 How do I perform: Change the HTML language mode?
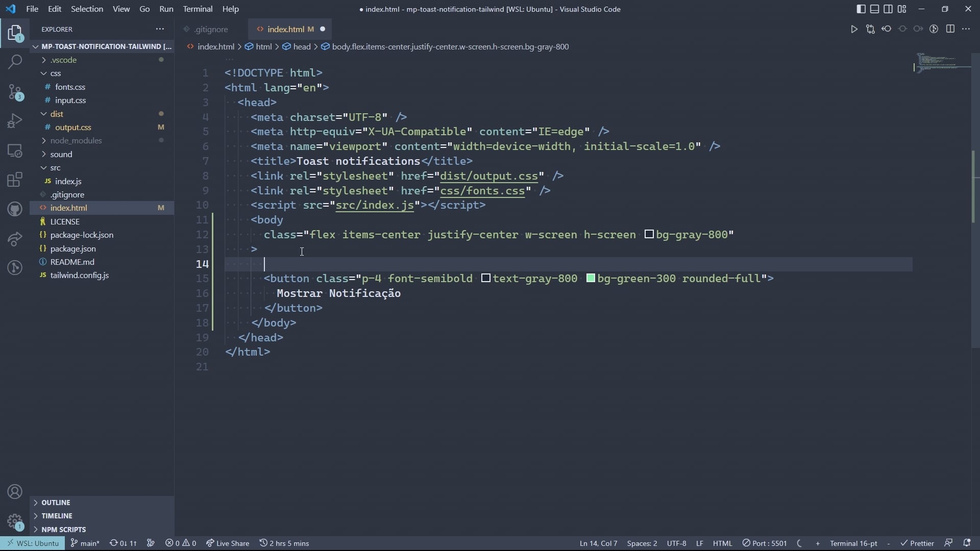pos(722,543)
